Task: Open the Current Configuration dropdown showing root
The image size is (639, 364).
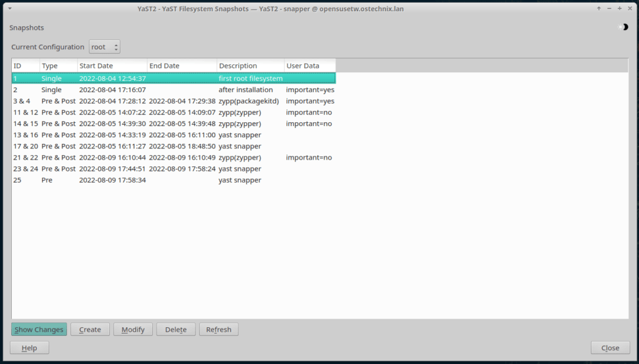Action: [x=100, y=46]
